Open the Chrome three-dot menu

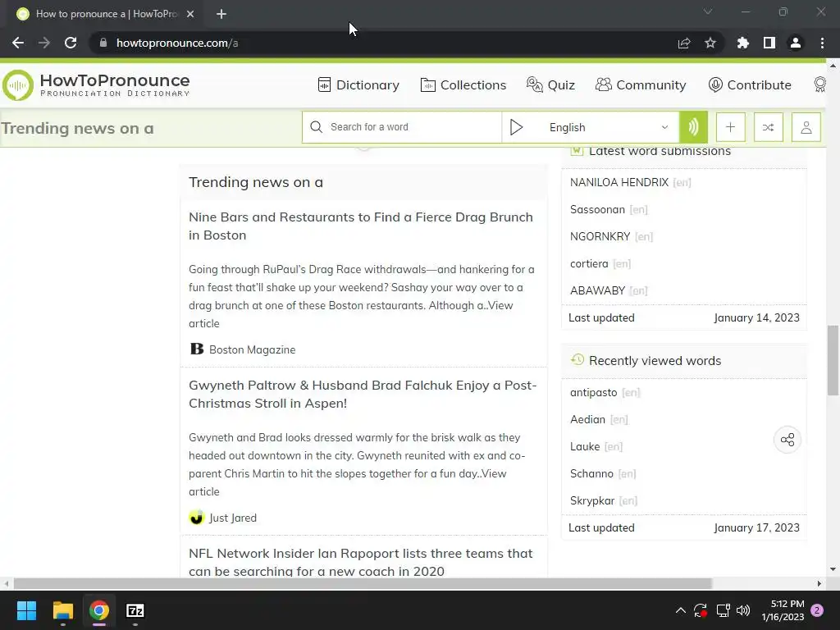822,43
